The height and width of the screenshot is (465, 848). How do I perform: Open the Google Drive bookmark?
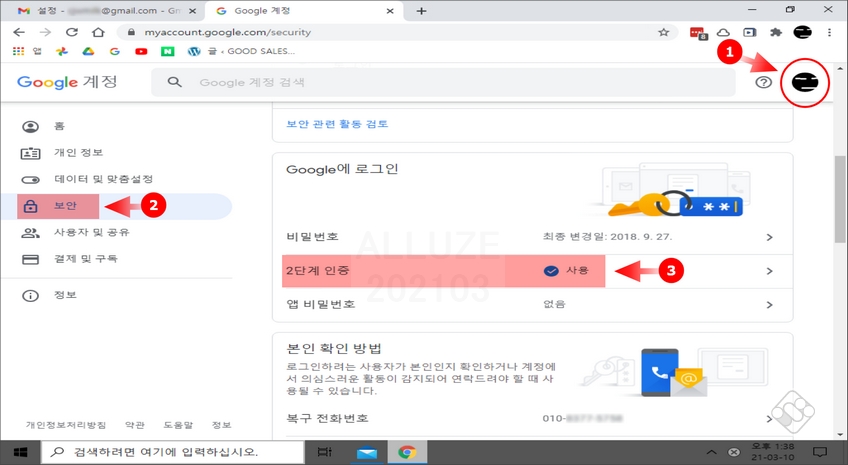tap(88, 51)
